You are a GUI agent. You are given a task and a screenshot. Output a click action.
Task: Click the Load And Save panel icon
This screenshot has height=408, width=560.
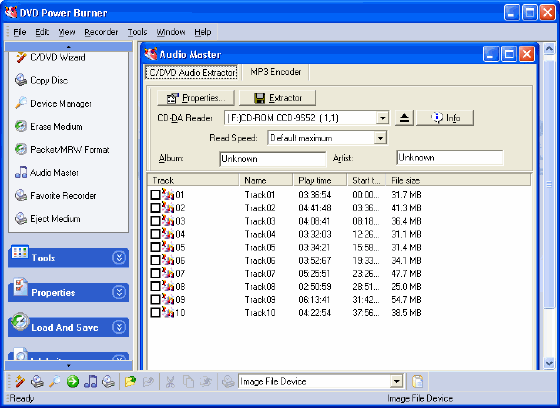click(x=20, y=321)
